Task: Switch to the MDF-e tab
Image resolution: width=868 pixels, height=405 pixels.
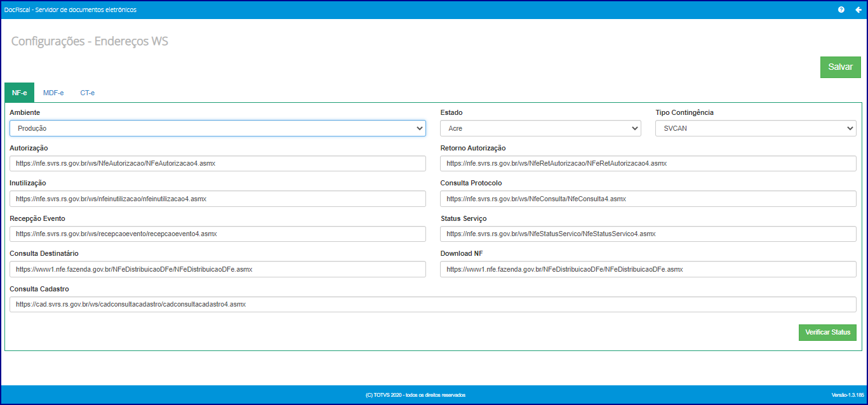Action: (53, 93)
